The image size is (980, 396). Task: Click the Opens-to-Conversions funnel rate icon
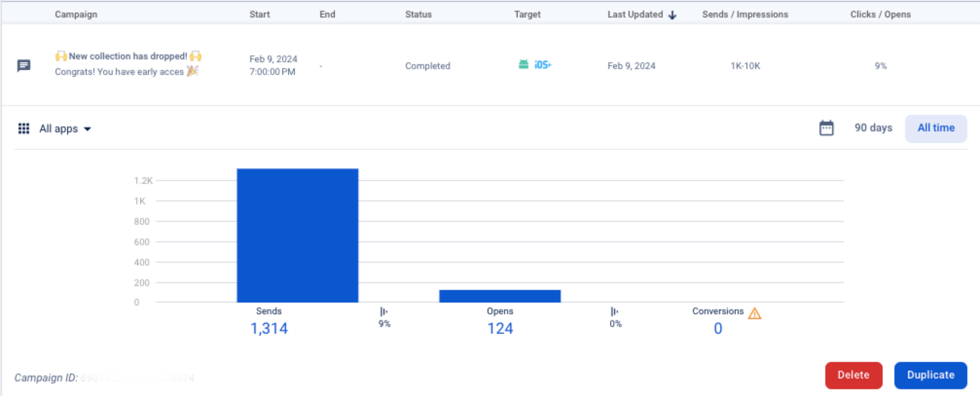pyautogui.click(x=614, y=312)
